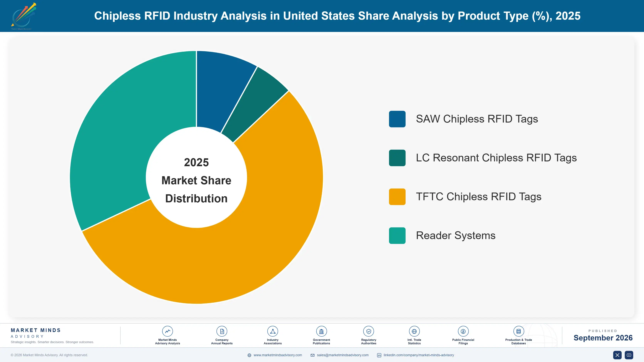Image resolution: width=644 pixels, height=362 pixels.
Task: Click the Production & Trade Databases icon
Action: [518, 331]
